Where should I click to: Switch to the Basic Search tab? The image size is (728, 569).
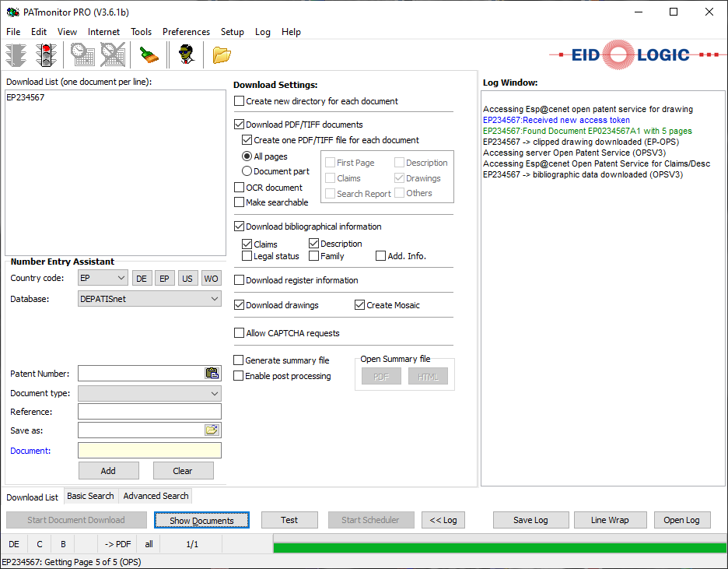[x=90, y=496]
